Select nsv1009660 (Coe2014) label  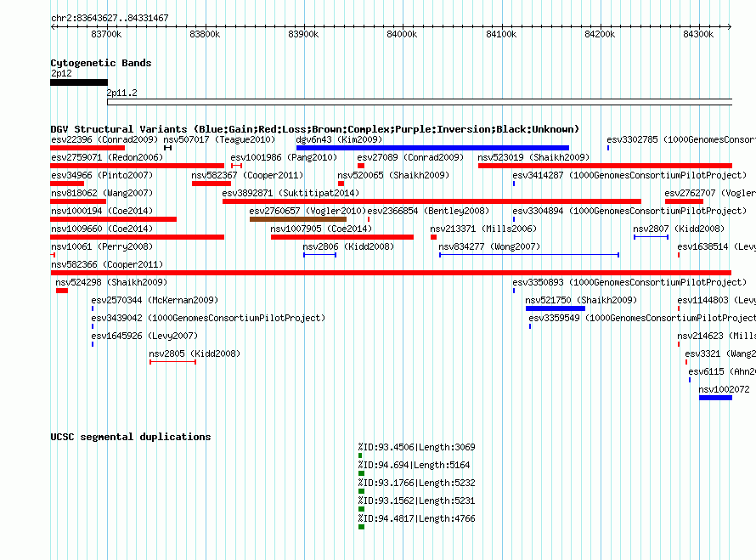pos(102,229)
